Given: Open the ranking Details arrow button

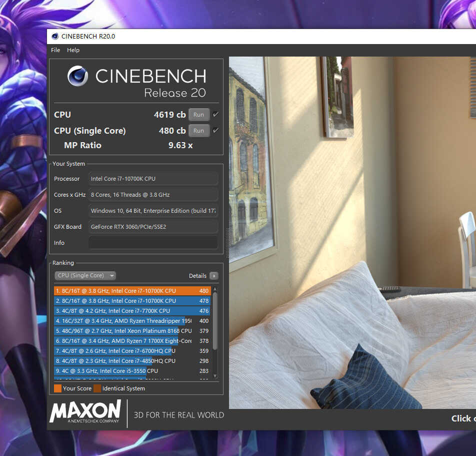Looking at the screenshot, I should coord(214,276).
